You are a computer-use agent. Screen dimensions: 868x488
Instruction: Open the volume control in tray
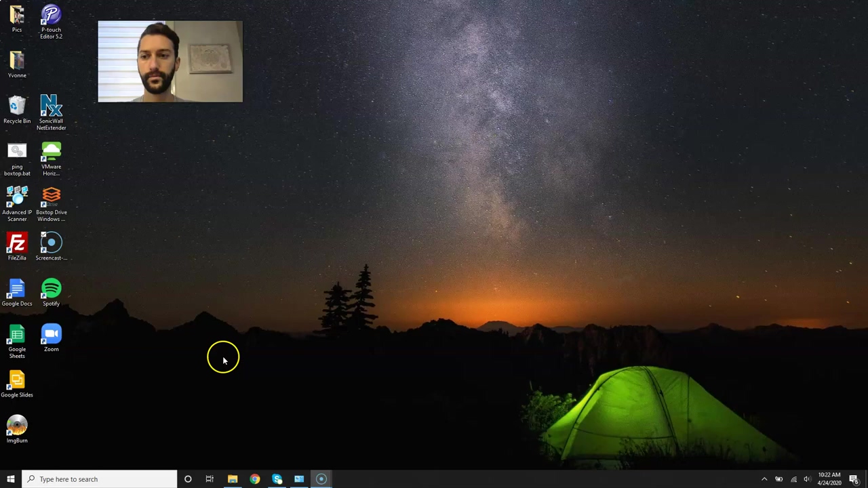point(807,479)
